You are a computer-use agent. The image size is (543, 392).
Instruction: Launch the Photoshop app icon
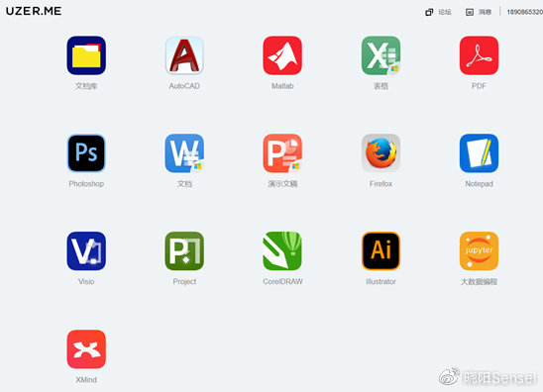pyautogui.click(x=86, y=153)
